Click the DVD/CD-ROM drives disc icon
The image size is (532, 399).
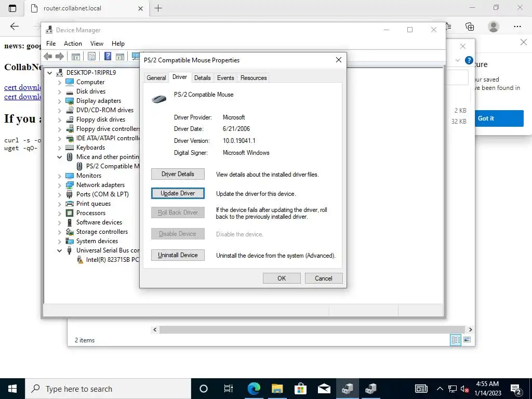pyautogui.click(x=70, y=110)
